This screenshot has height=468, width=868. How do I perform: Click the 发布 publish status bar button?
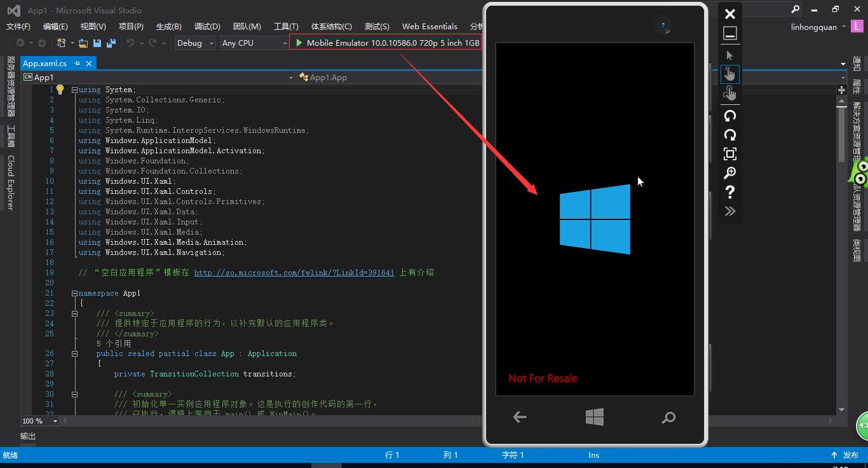[x=845, y=455]
